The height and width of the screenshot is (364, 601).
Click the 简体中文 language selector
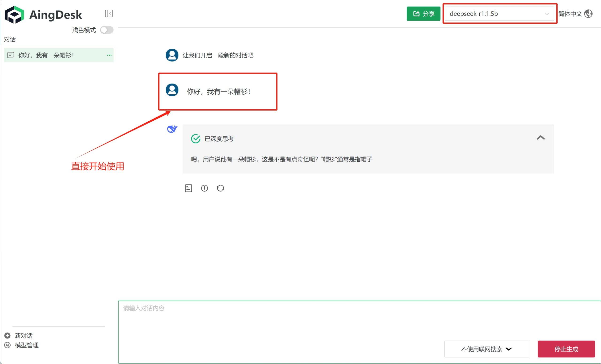point(570,14)
